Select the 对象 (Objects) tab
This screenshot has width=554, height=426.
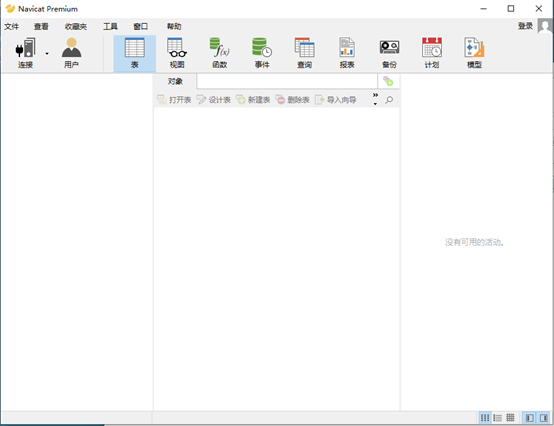pyautogui.click(x=175, y=81)
